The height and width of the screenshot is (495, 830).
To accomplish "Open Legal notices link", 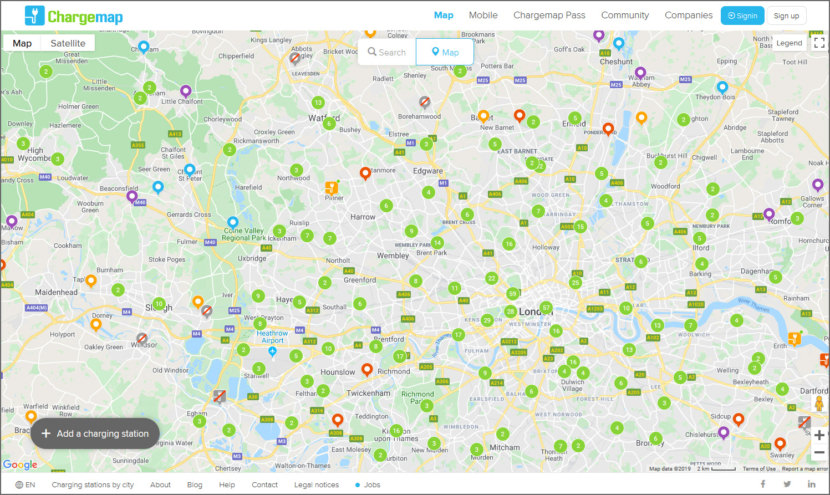I will pos(317,484).
